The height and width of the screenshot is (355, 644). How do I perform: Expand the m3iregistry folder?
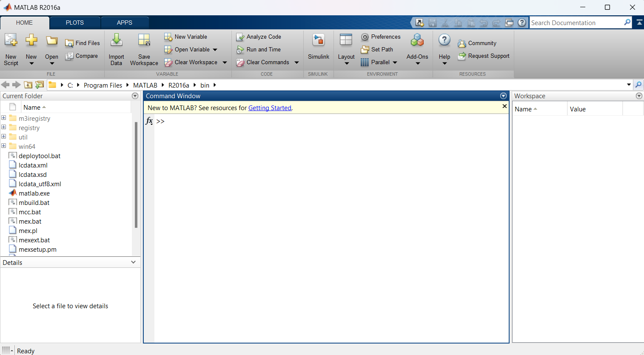4,118
